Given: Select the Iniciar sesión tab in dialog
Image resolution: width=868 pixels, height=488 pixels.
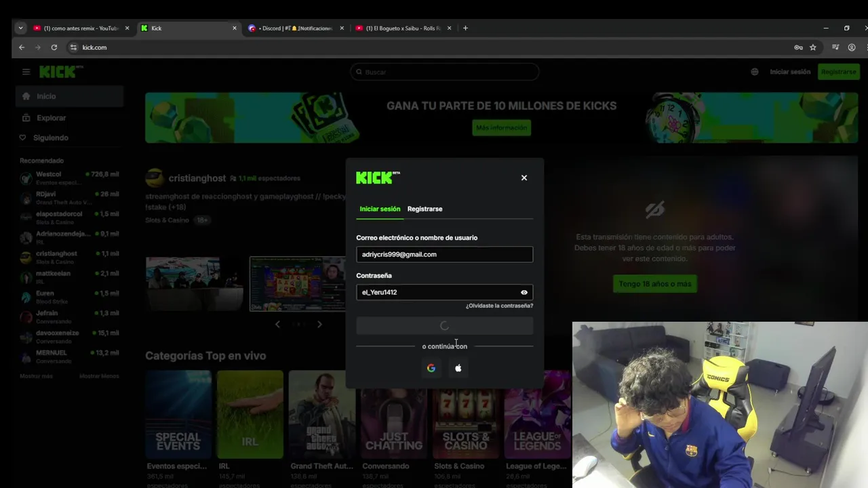Looking at the screenshot, I should 380,209.
